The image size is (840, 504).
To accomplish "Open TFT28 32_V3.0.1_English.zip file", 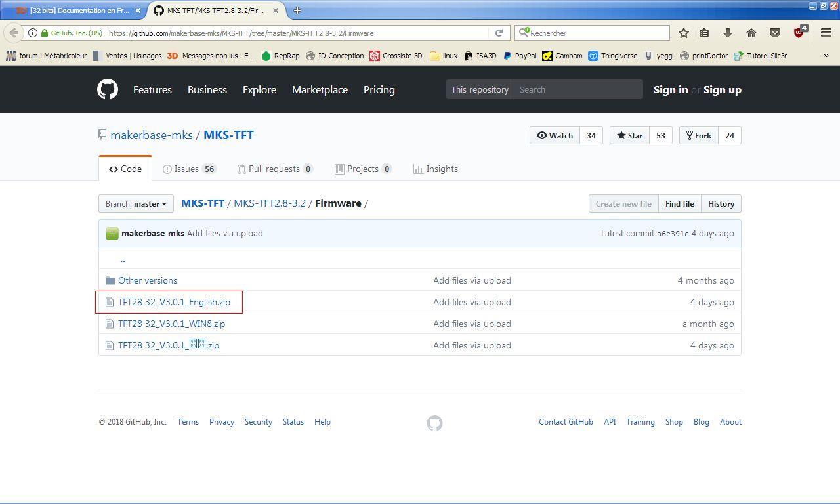I will (174, 302).
